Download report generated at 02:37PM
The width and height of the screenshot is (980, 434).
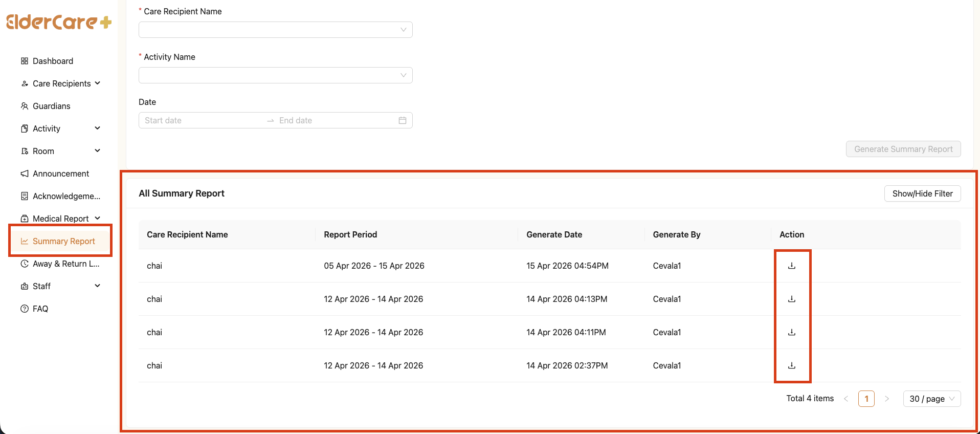pos(791,365)
